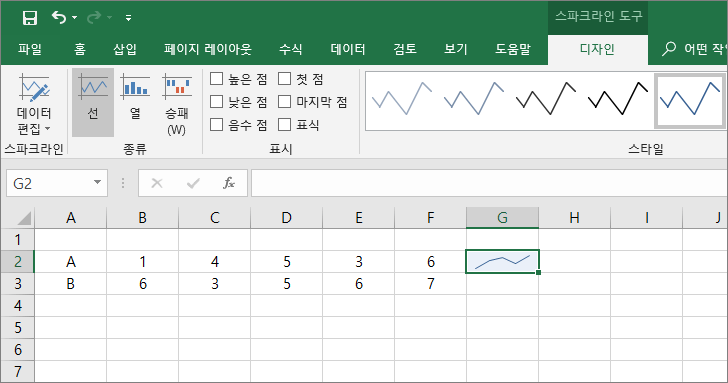Check the Last Point (마지막 점) option

tap(285, 101)
